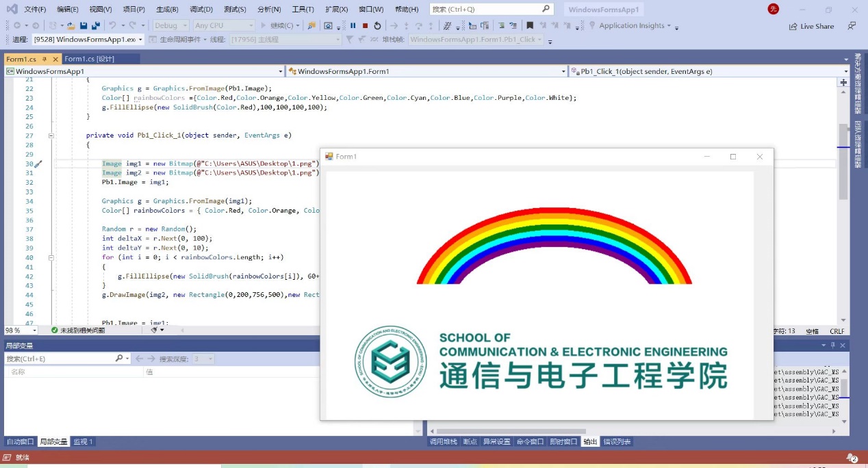Open the 调试(D) menu
The height and width of the screenshot is (468, 868).
click(x=201, y=10)
